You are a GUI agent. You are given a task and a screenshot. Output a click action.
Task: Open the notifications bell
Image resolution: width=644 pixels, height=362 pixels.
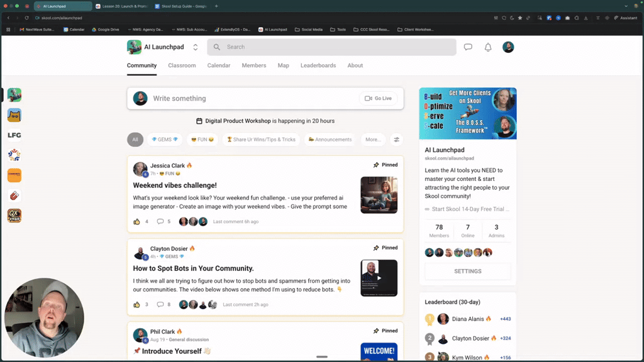pyautogui.click(x=488, y=47)
